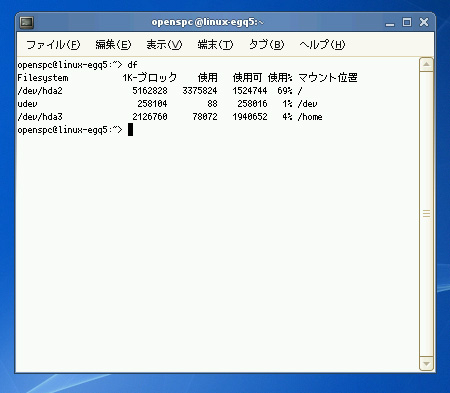450x393 pixels.
Task: Open the 表示(V) menu
Action: (164, 45)
